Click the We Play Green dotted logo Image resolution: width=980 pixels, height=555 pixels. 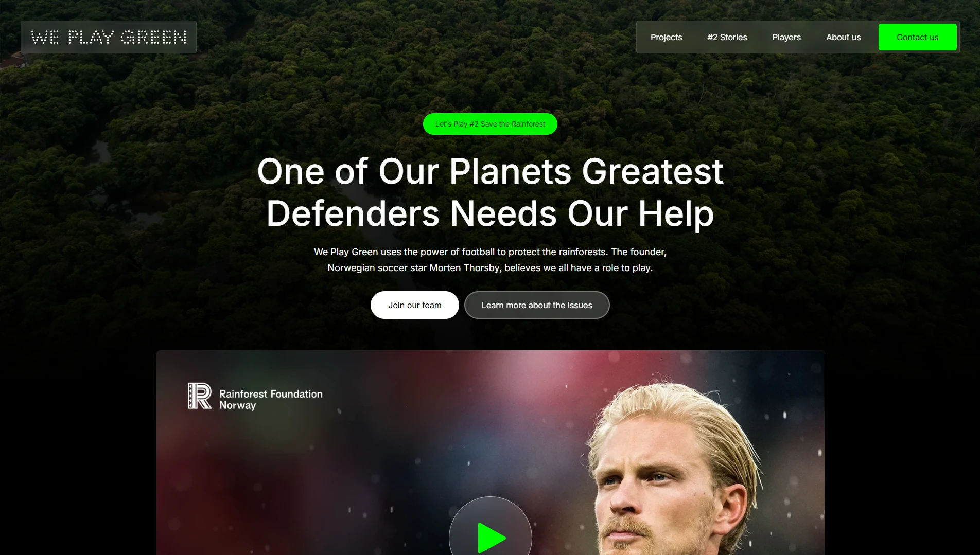(109, 37)
